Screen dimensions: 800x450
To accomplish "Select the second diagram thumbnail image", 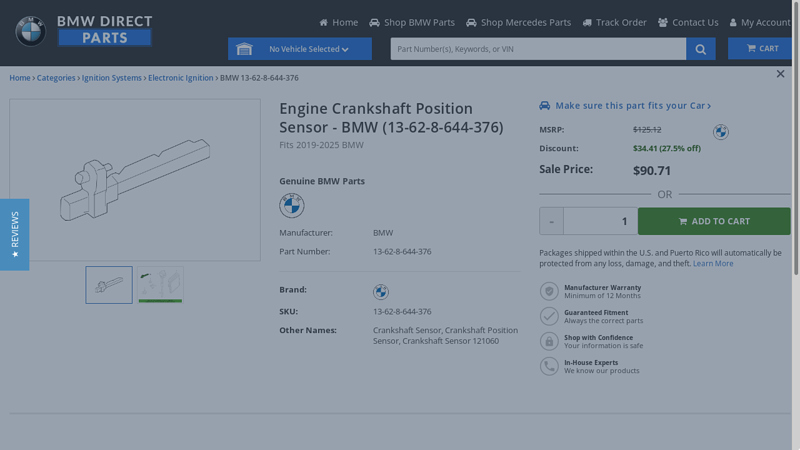I will pos(160,285).
